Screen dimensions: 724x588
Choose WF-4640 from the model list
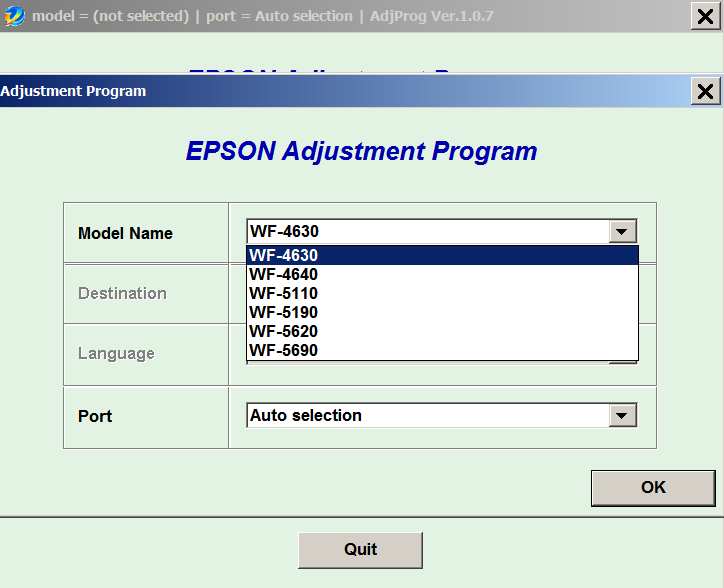[x=442, y=274]
